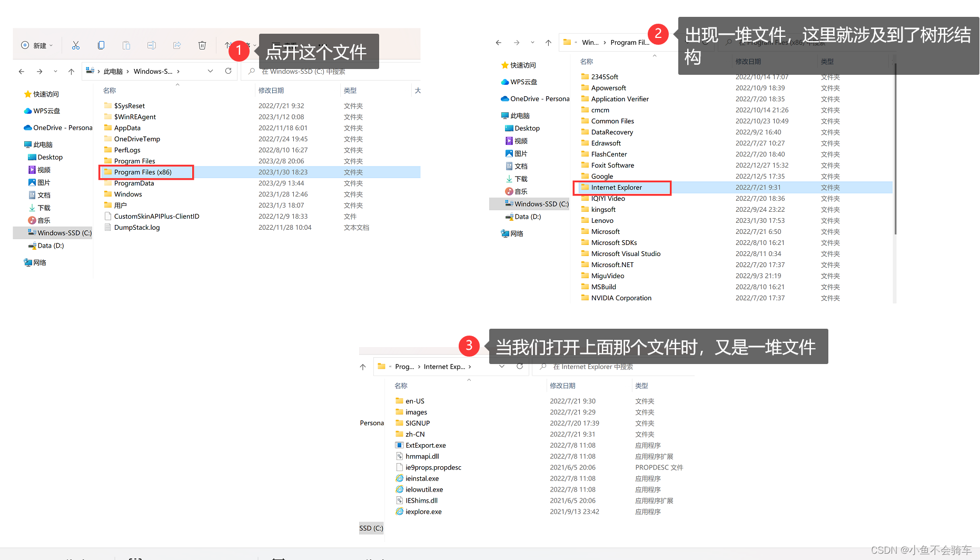This screenshot has width=980, height=560.
Task: Select 图片 in first window sidebar
Action: [x=39, y=183]
